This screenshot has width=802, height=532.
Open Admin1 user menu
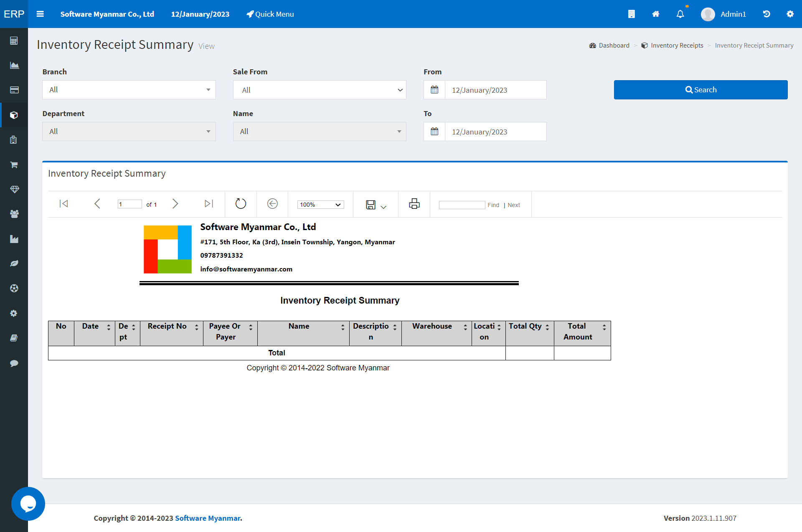(x=724, y=14)
